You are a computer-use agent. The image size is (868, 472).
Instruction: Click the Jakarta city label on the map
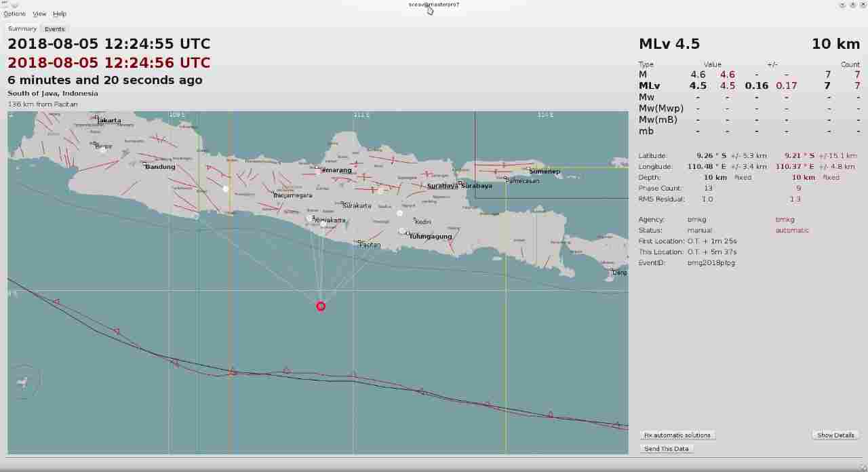pos(109,121)
